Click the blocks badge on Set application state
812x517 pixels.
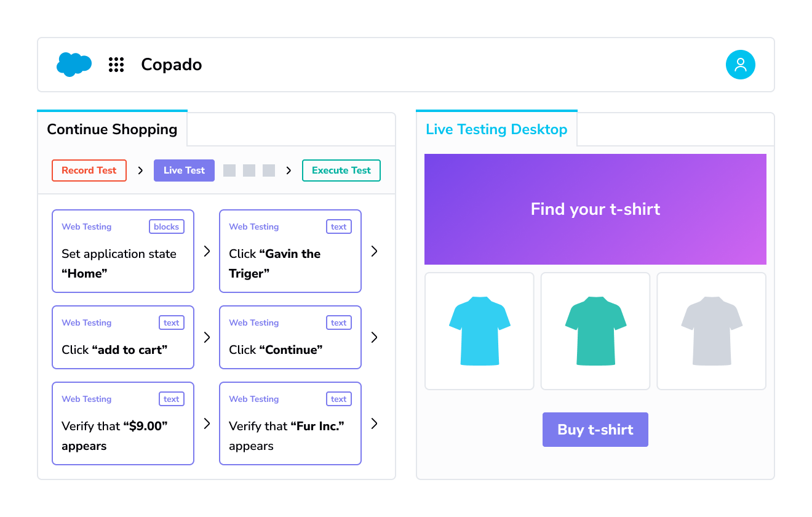166,226
